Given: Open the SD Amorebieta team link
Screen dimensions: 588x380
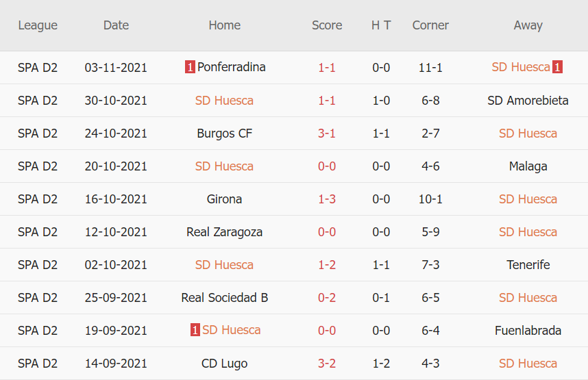Looking at the screenshot, I should point(528,101).
